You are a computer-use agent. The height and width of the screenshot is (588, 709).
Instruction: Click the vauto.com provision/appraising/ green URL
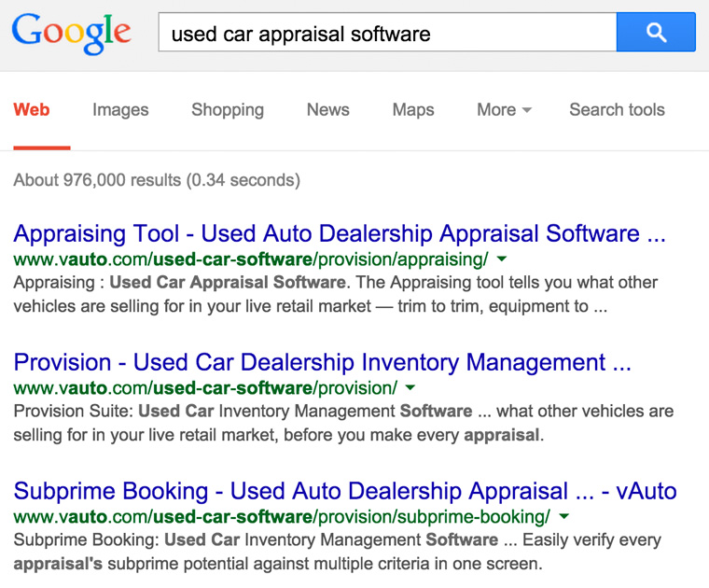251,259
